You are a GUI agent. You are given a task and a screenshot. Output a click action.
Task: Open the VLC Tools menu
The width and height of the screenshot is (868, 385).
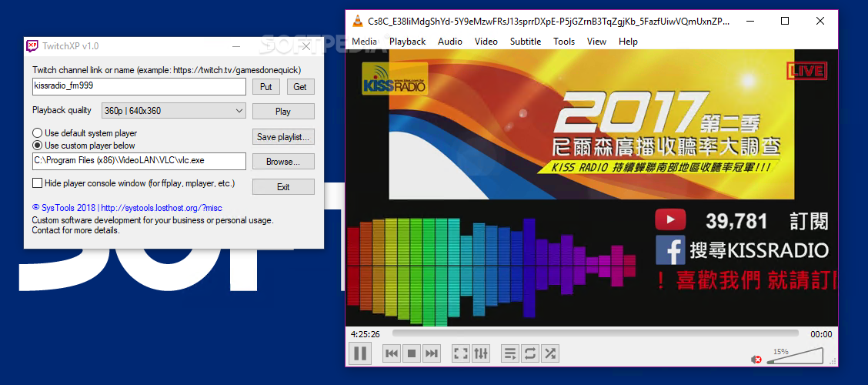tap(564, 42)
